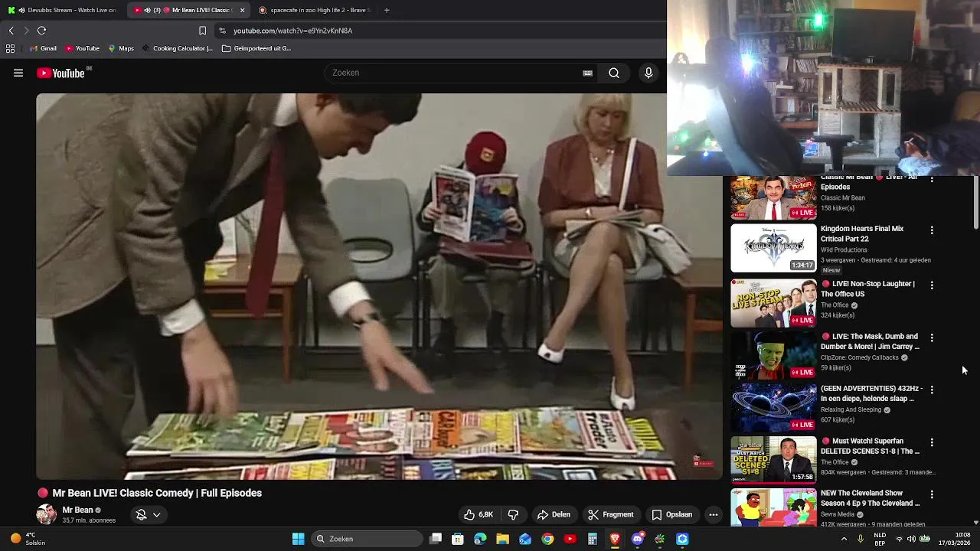The image size is (980, 551).
Task: Open The Mask Jim Carrey live thumbnail
Action: [x=773, y=356]
